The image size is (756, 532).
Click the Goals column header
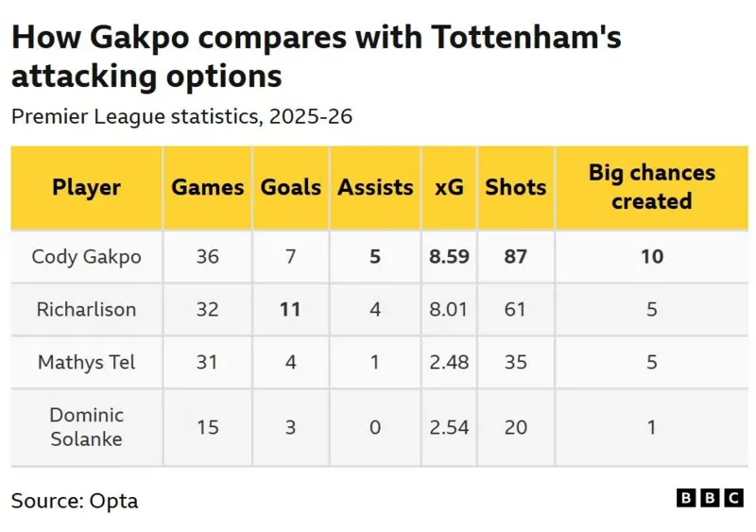click(x=291, y=187)
